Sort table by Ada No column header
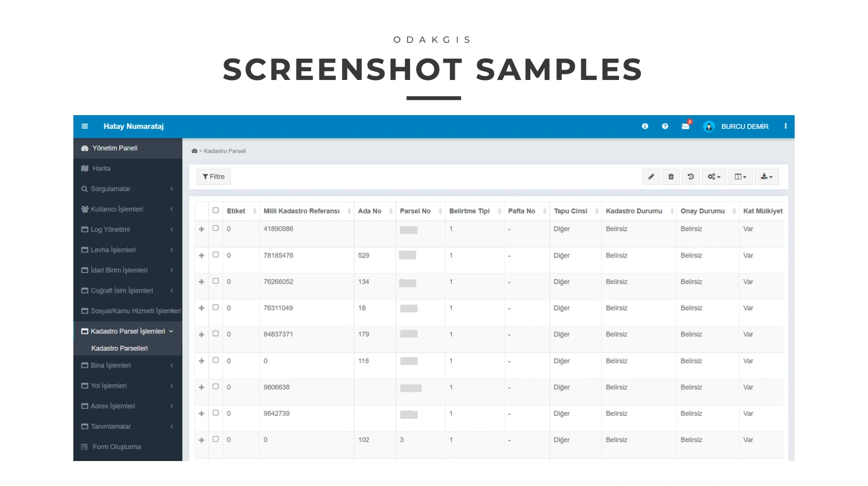This screenshot has height=486, width=868. pyautogui.click(x=370, y=211)
